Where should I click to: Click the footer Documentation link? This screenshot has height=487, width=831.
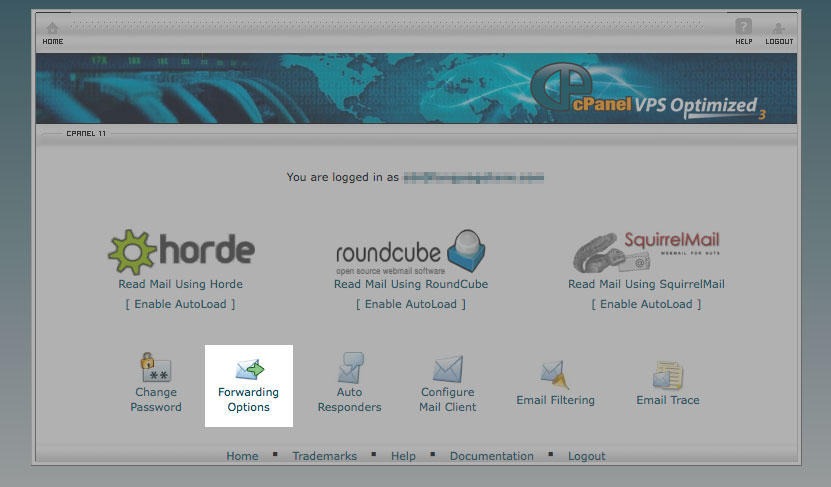492,456
